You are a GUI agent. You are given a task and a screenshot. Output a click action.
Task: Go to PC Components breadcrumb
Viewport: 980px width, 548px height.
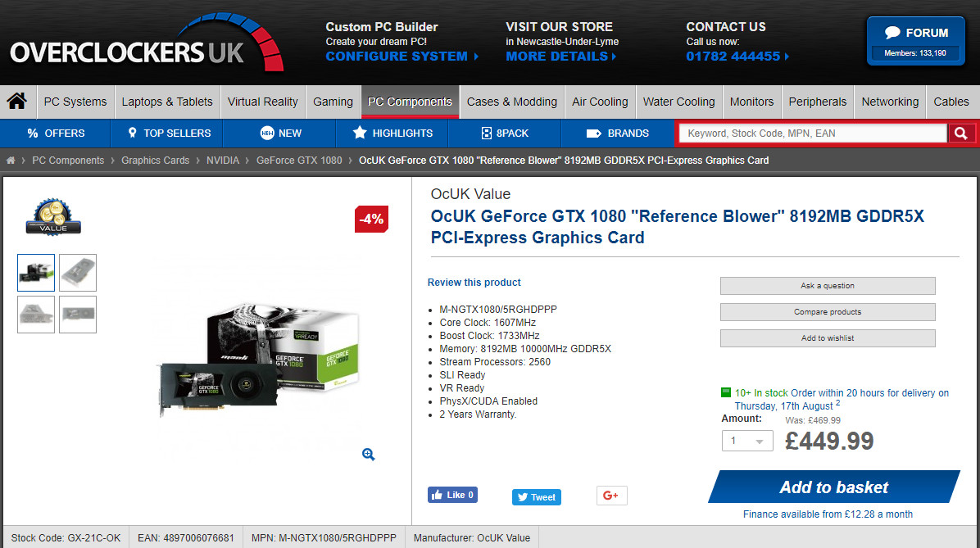click(68, 161)
